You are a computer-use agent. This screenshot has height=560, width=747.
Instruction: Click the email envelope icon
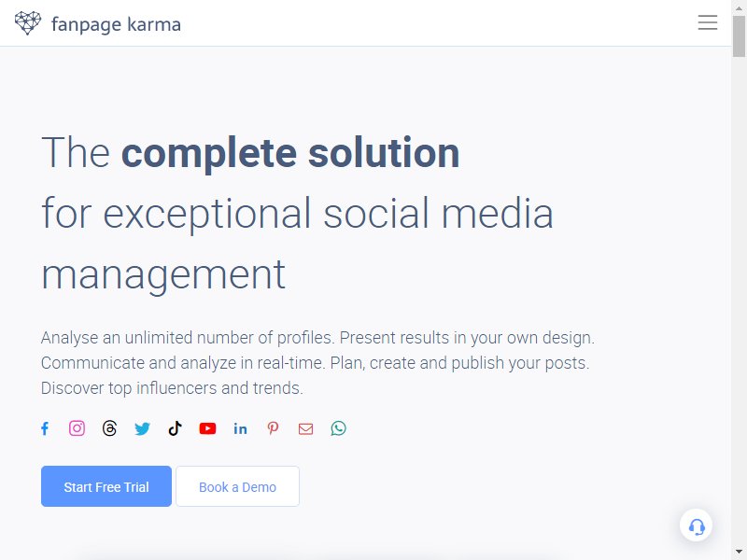306,429
